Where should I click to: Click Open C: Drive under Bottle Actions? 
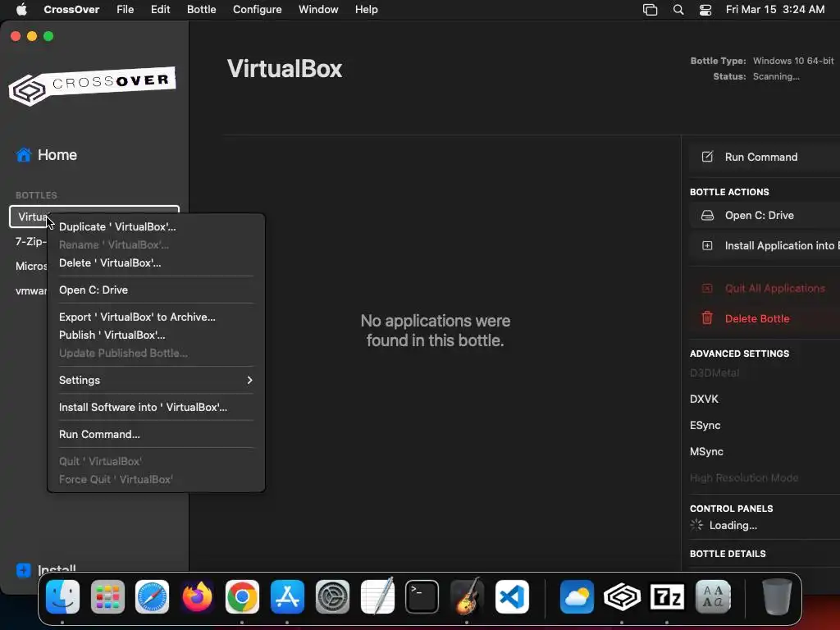[x=765, y=216]
